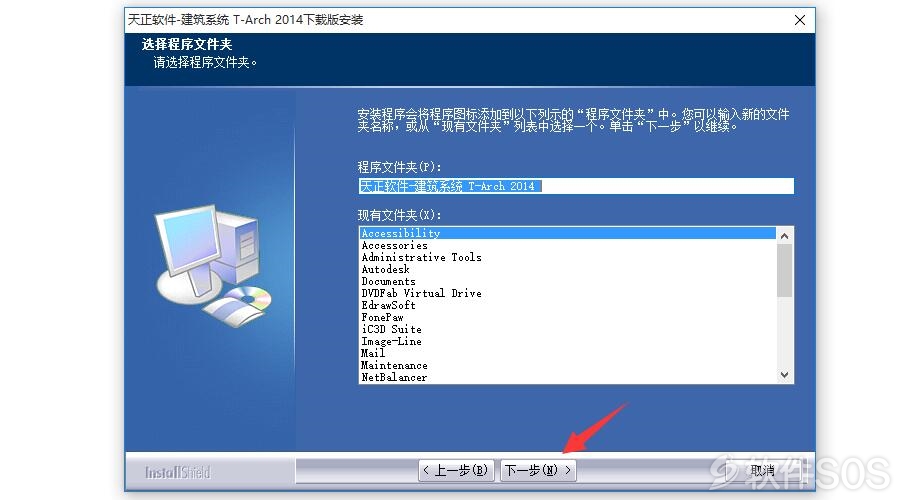
Task: Choose Administrative Tools from the folder list
Action: pyautogui.click(x=567, y=258)
